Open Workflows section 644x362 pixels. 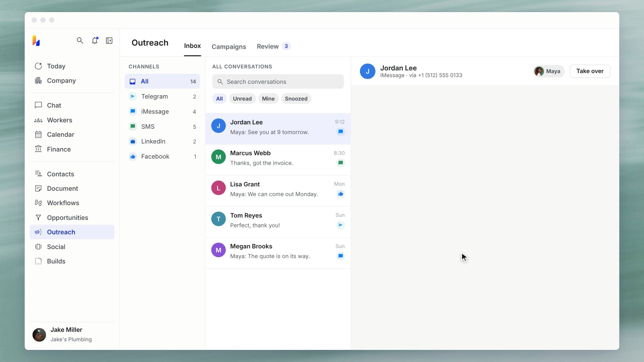[x=72, y=203]
